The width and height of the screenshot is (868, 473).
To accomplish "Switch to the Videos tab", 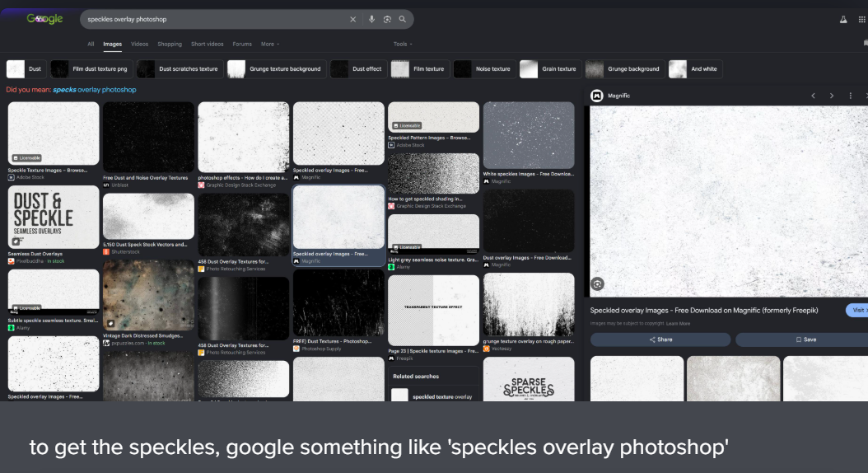I will [139, 44].
